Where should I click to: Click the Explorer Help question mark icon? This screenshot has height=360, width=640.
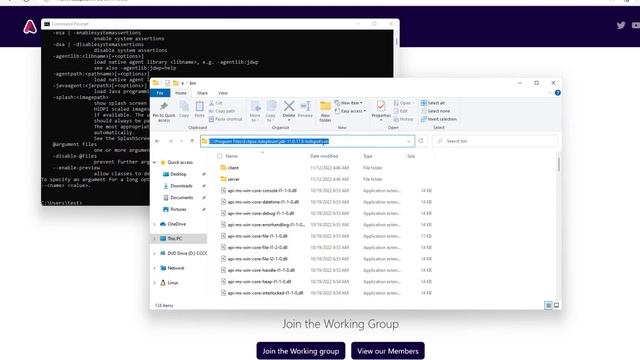(x=558, y=93)
